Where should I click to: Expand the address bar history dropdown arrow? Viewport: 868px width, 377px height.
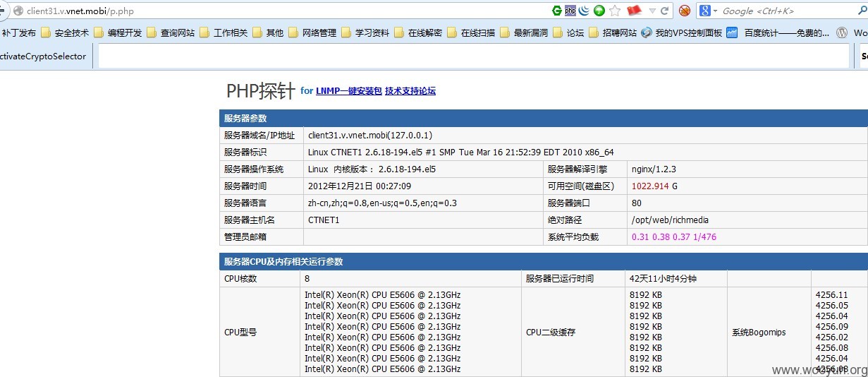click(653, 11)
